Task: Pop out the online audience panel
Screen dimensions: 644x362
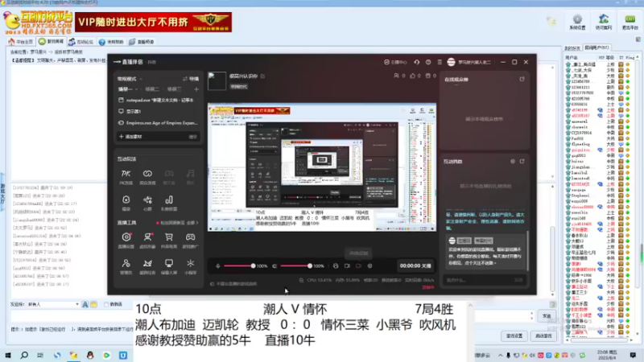Action: pyautogui.click(x=522, y=79)
